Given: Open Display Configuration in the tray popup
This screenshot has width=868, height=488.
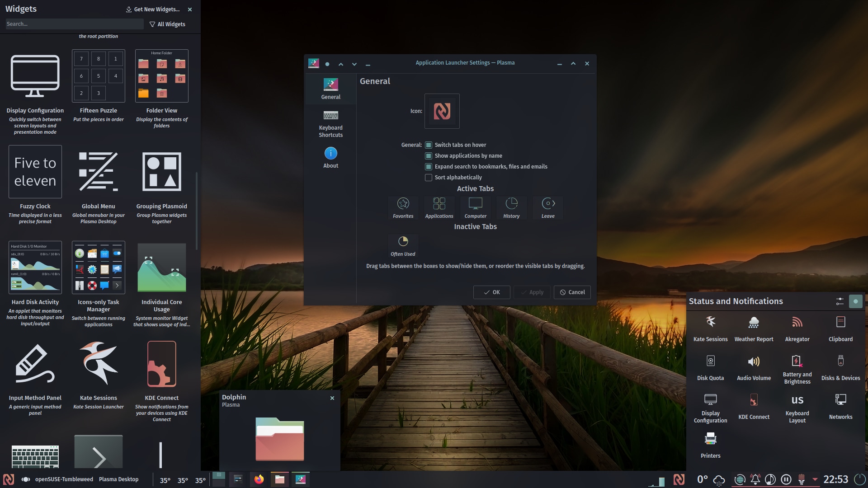Looking at the screenshot, I should tap(710, 408).
